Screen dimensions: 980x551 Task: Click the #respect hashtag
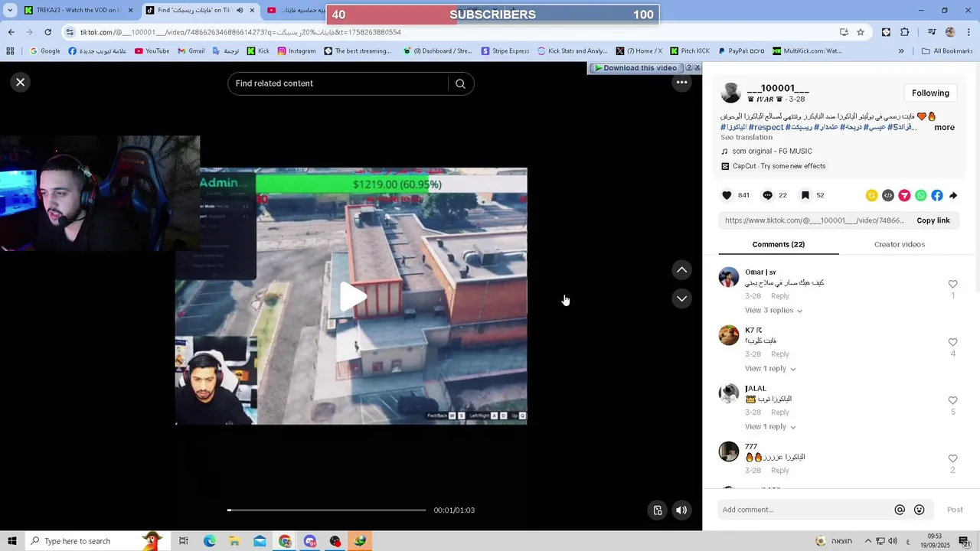coord(766,127)
